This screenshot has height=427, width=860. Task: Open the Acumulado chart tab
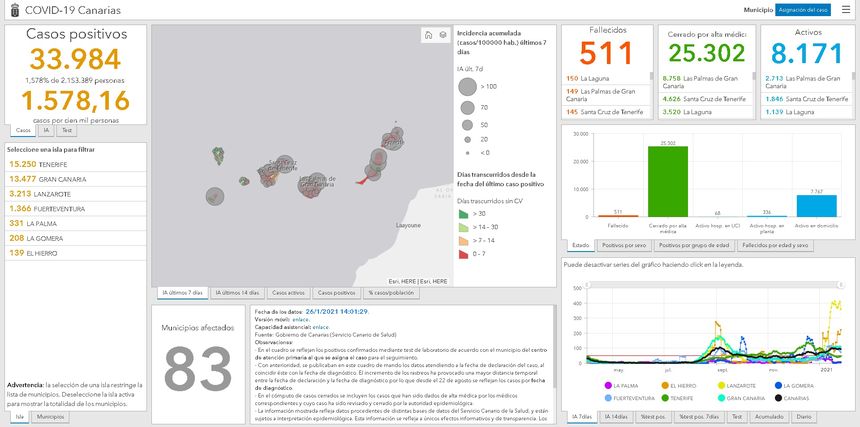tap(769, 415)
